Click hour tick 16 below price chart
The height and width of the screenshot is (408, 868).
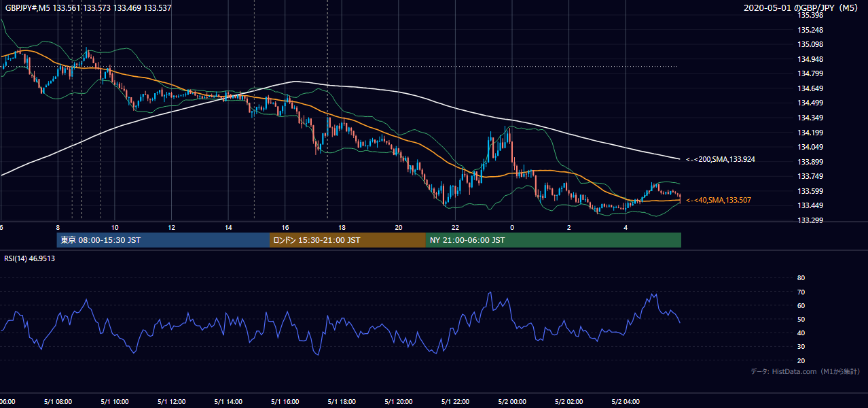click(x=285, y=227)
